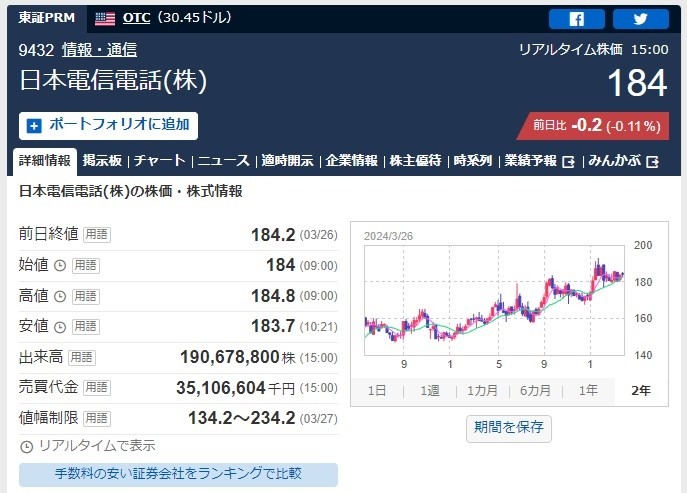Open the 用語 glossary for 高値
Image resolution: width=687 pixels, height=493 pixels.
click(x=86, y=296)
